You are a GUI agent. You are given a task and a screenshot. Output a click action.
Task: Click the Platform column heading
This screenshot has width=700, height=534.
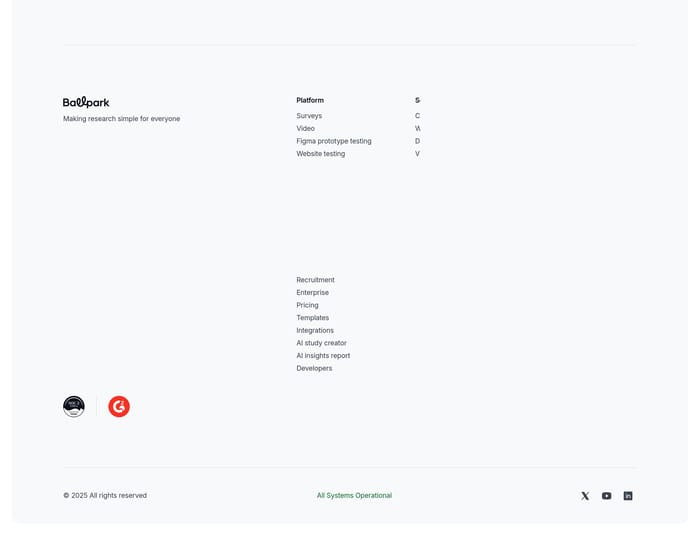pyautogui.click(x=310, y=100)
